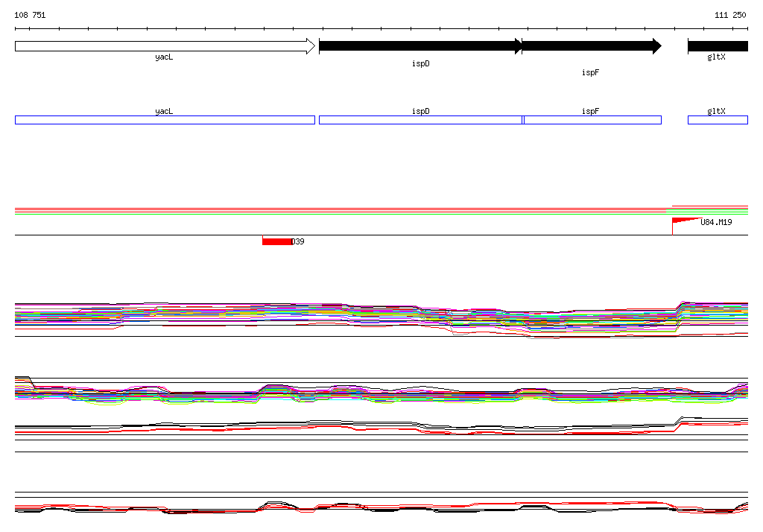
Task: Click the yacL label under white arrow
Action: tap(164, 57)
